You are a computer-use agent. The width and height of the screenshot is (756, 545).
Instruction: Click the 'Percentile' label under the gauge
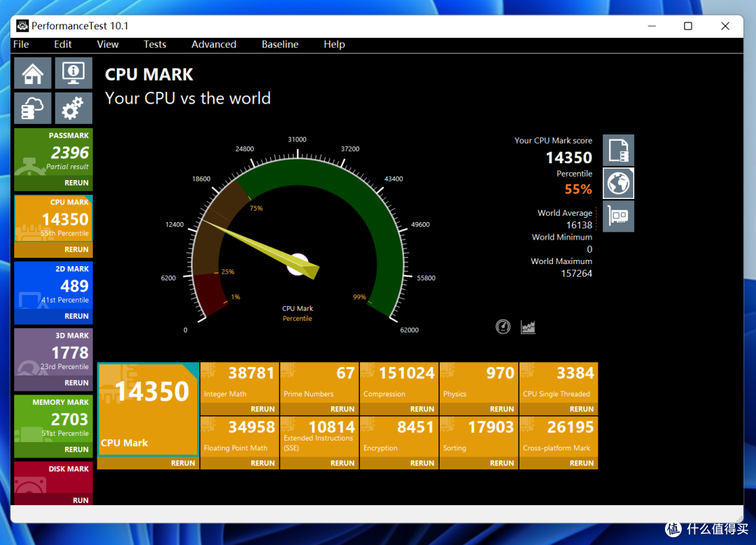point(297,318)
